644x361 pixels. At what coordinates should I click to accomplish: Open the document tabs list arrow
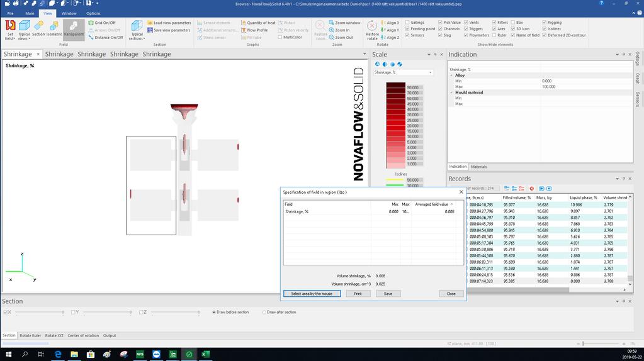pyautogui.click(x=364, y=53)
